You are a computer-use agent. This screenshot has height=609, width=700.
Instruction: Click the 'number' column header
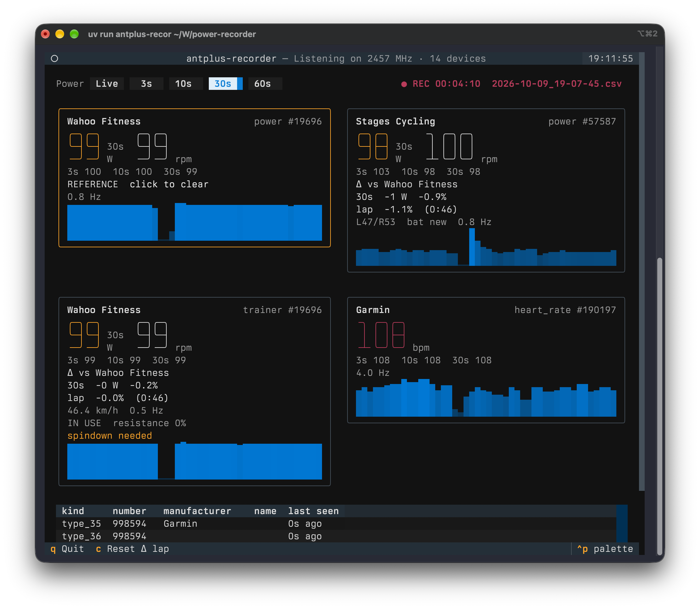tap(129, 511)
